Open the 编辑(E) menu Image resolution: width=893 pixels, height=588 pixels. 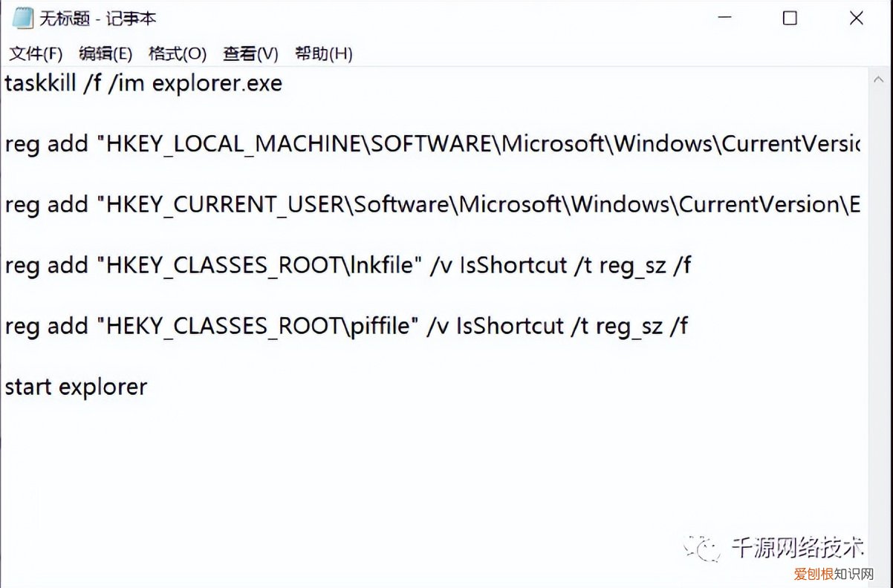tap(105, 53)
